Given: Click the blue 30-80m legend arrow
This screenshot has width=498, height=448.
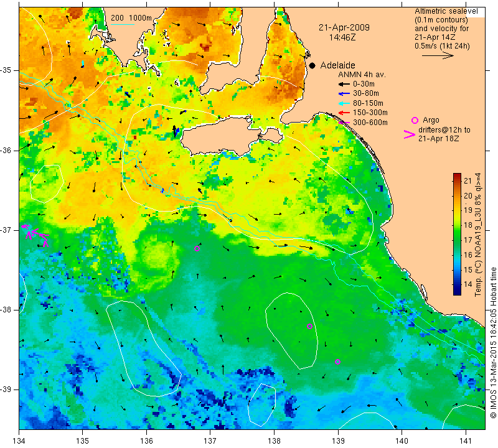Looking at the screenshot, I should [344, 94].
